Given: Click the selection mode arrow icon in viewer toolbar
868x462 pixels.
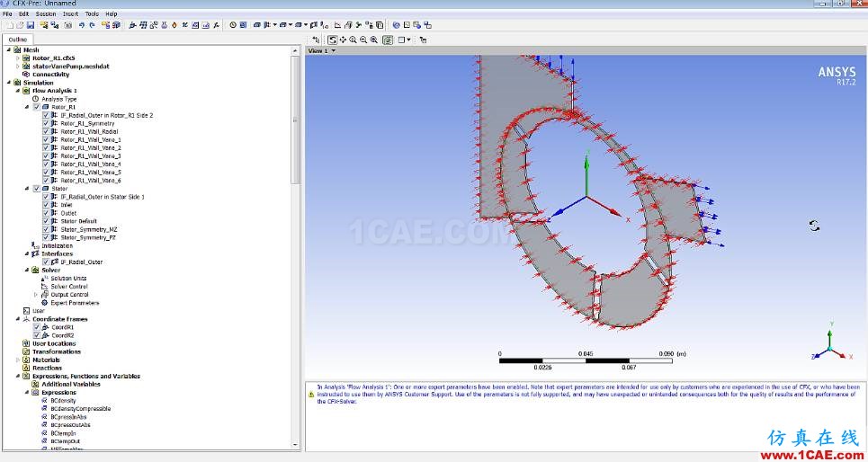Looking at the screenshot, I should pyautogui.click(x=316, y=40).
